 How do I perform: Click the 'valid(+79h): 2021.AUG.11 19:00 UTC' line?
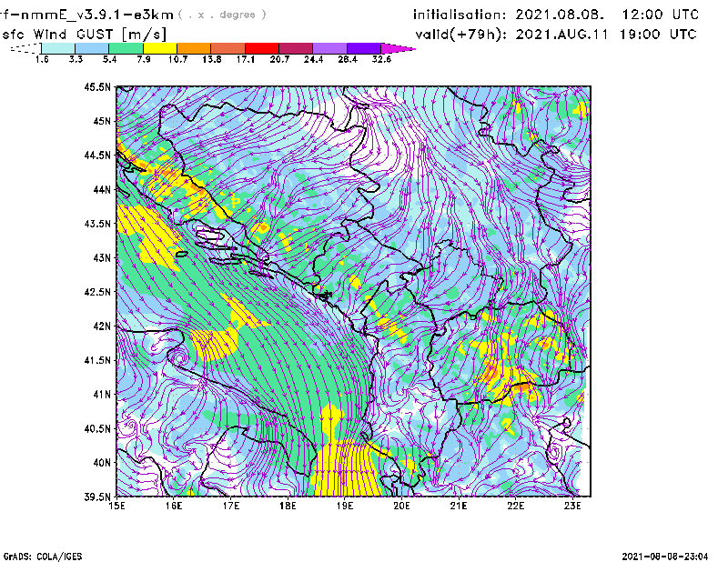click(556, 35)
